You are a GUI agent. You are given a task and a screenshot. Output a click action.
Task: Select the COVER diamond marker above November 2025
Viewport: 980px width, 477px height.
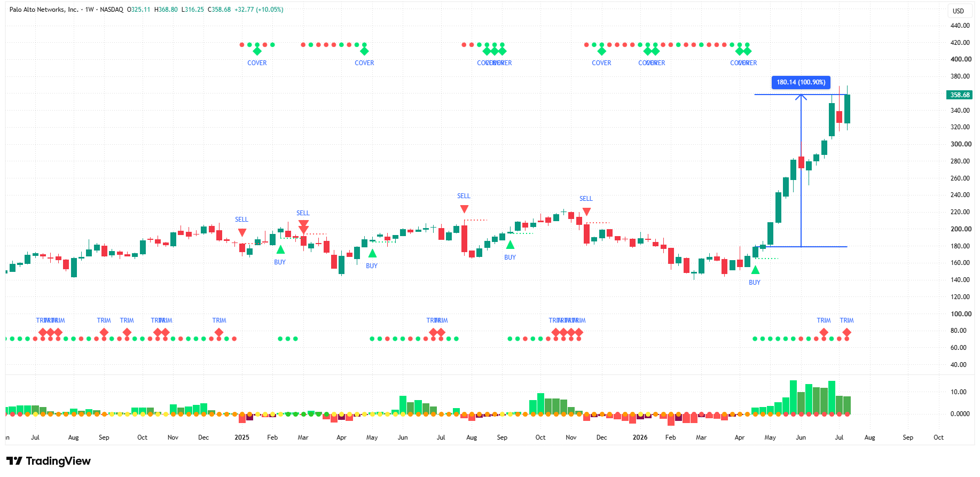tap(602, 51)
